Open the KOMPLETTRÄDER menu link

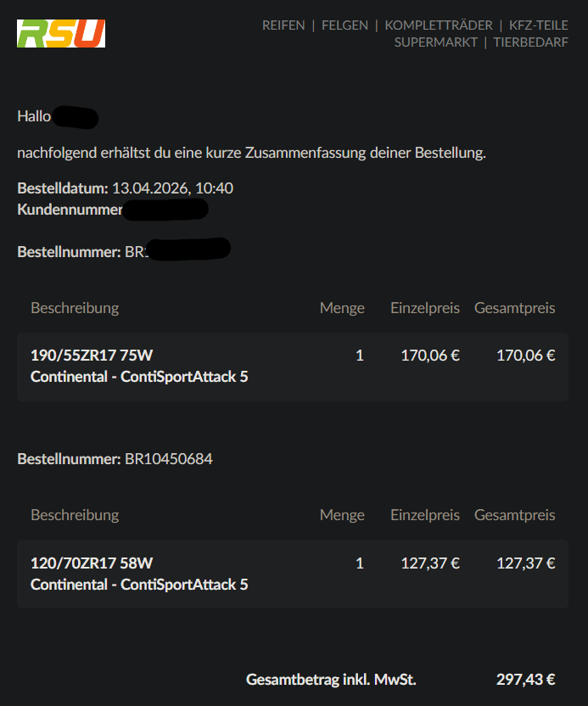(439, 25)
